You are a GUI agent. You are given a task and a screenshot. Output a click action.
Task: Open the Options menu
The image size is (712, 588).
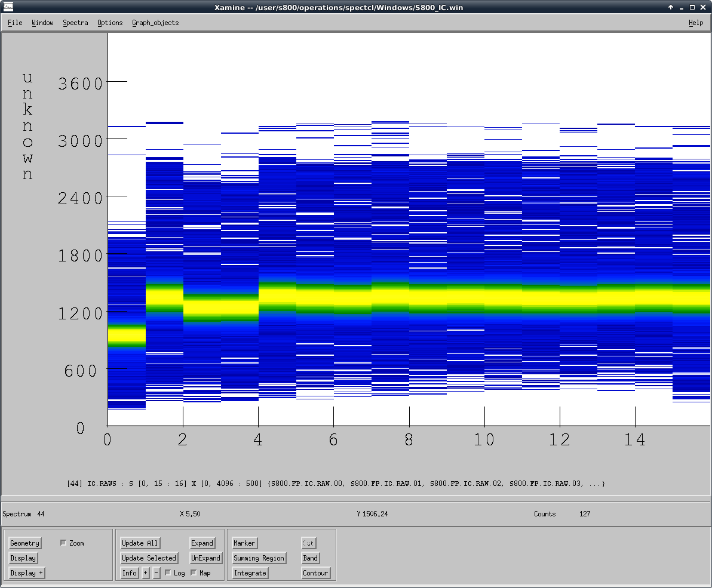pos(110,23)
